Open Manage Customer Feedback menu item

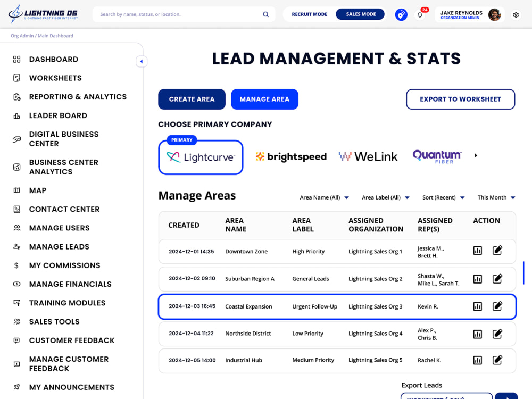pyautogui.click(x=69, y=364)
